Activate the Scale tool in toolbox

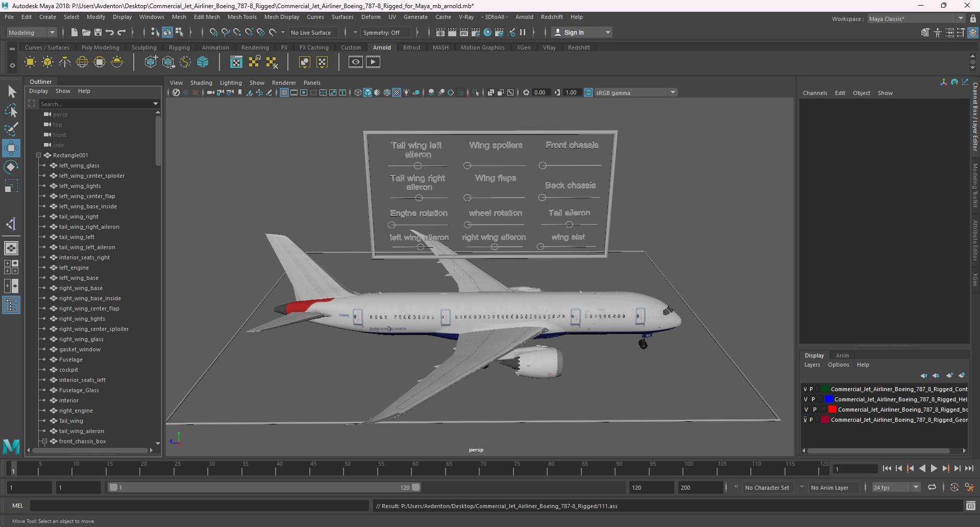11,186
